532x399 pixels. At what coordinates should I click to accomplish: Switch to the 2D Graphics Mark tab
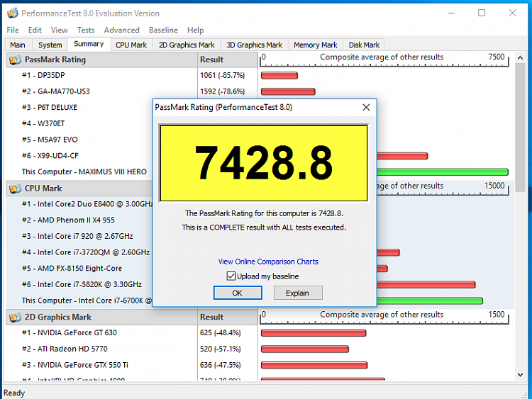click(x=187, y=45)
